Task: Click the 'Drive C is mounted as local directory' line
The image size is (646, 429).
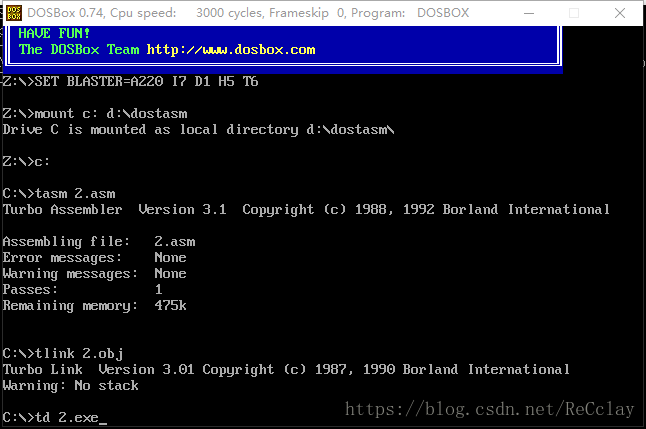Action: tap(199, 130)
